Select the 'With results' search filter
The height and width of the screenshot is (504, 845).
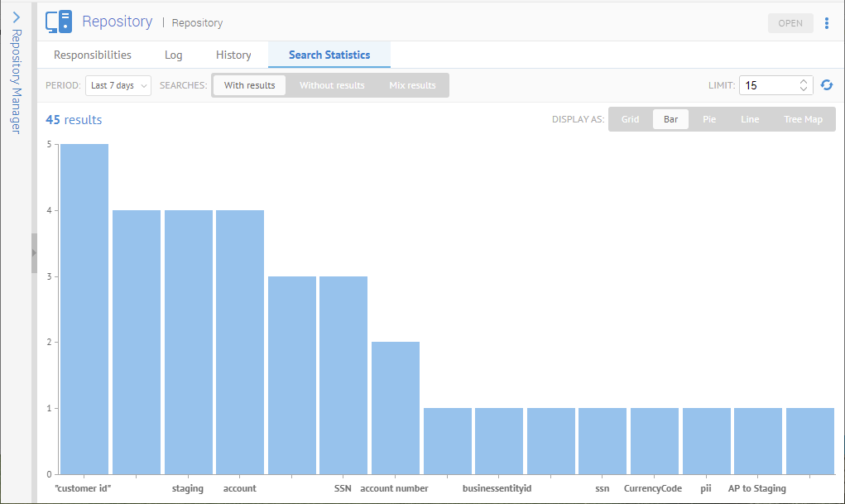249,85
